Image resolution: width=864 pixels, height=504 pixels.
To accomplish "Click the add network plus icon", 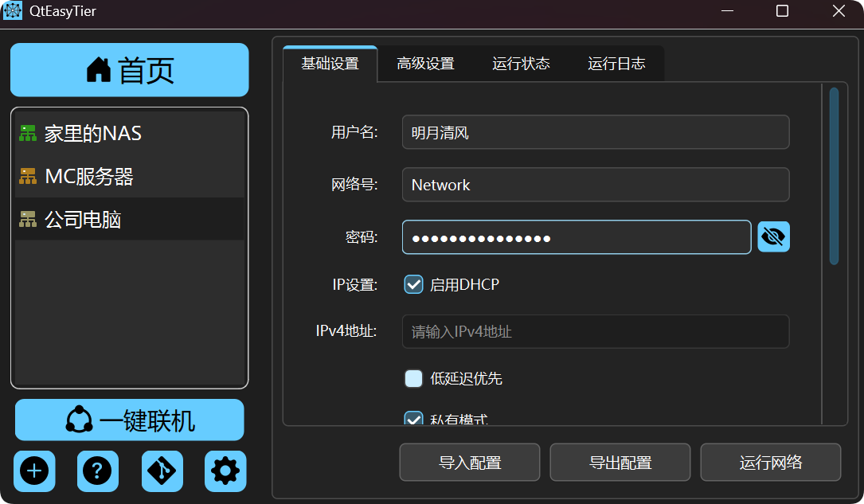I will pyautogui.click(x=34, y=471).
